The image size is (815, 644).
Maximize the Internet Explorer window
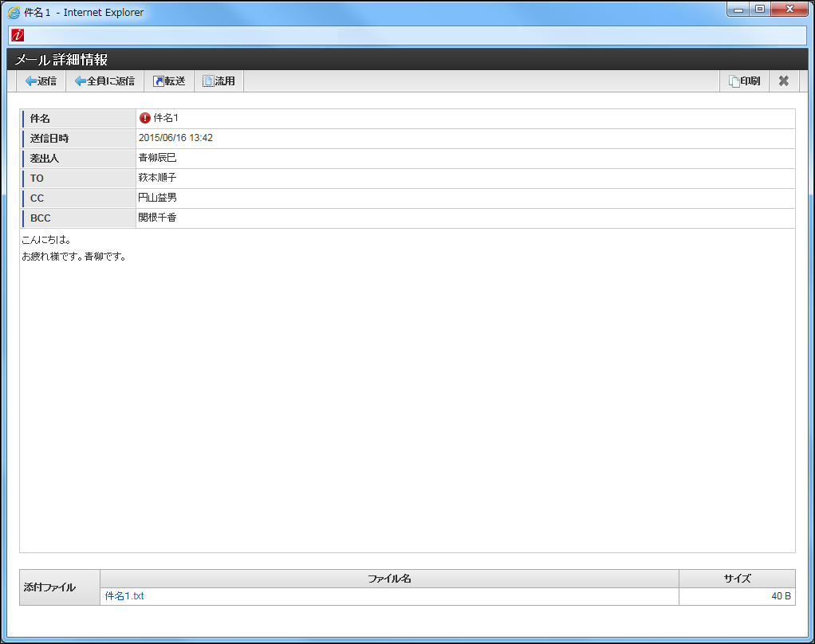click(759, 10)
